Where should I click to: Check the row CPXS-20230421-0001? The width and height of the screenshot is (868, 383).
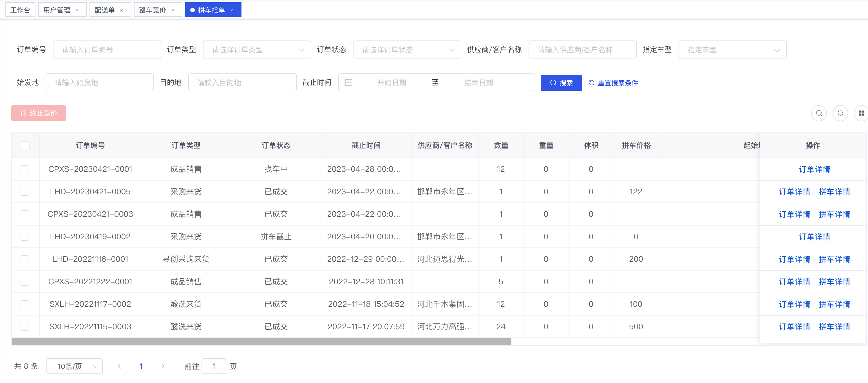point(24,169)
